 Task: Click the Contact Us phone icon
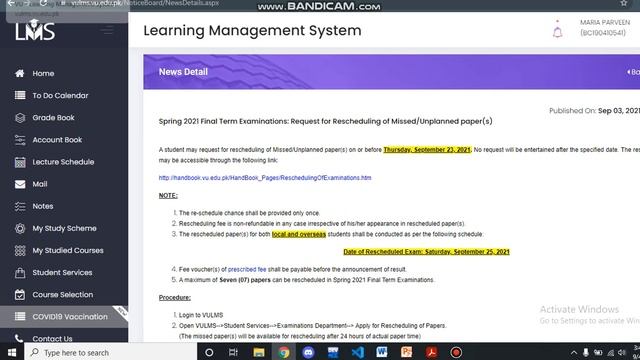coord(19,338)
